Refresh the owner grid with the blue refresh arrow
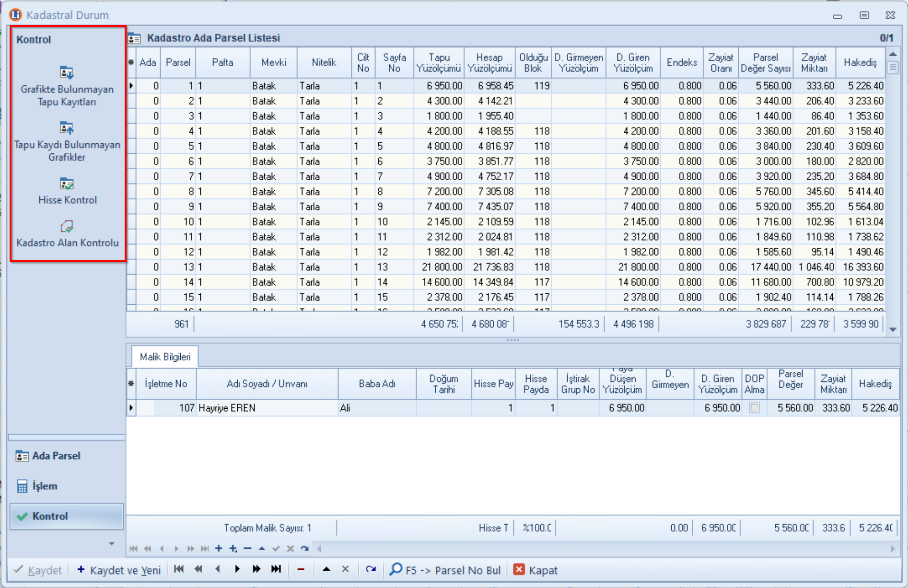908x588 pixels. tap(304, 549)
